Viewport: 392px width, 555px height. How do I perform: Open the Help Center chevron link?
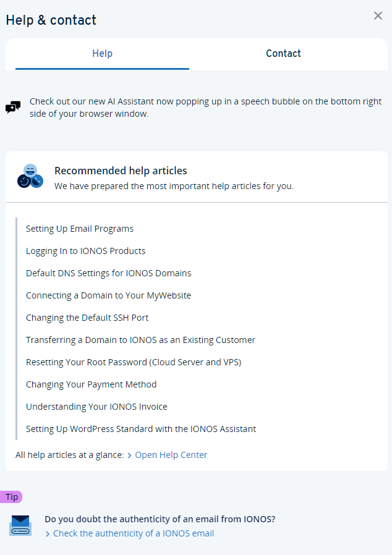(170, 454)
